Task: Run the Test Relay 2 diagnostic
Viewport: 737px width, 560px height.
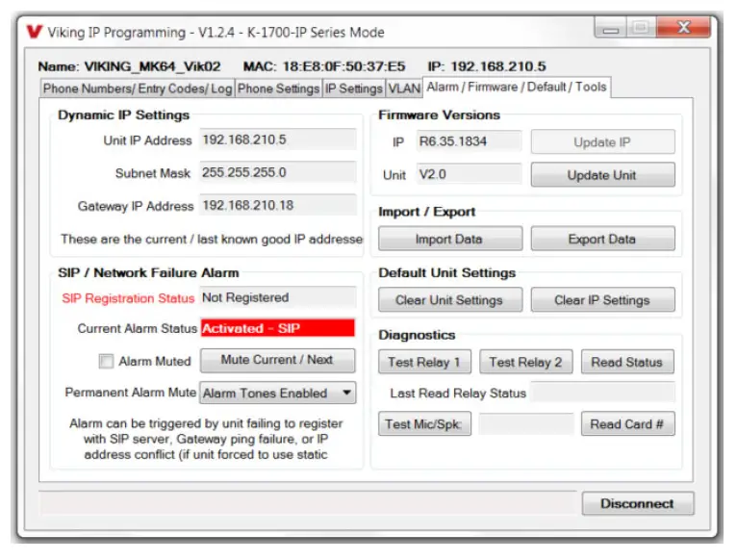Action: pyautogui.click(x=526, y=362)
